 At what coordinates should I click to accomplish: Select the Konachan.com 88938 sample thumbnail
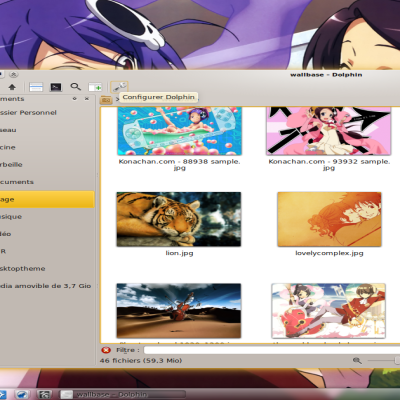click(179, 131)
